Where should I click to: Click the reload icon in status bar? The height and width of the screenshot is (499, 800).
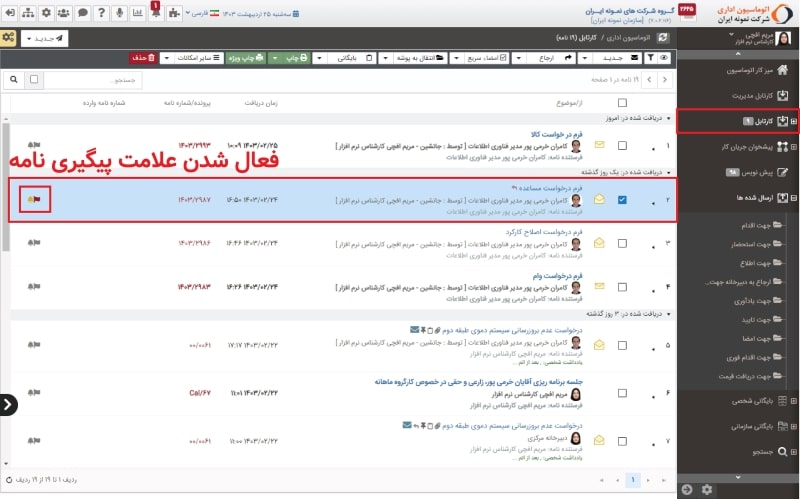click(9, 480)
